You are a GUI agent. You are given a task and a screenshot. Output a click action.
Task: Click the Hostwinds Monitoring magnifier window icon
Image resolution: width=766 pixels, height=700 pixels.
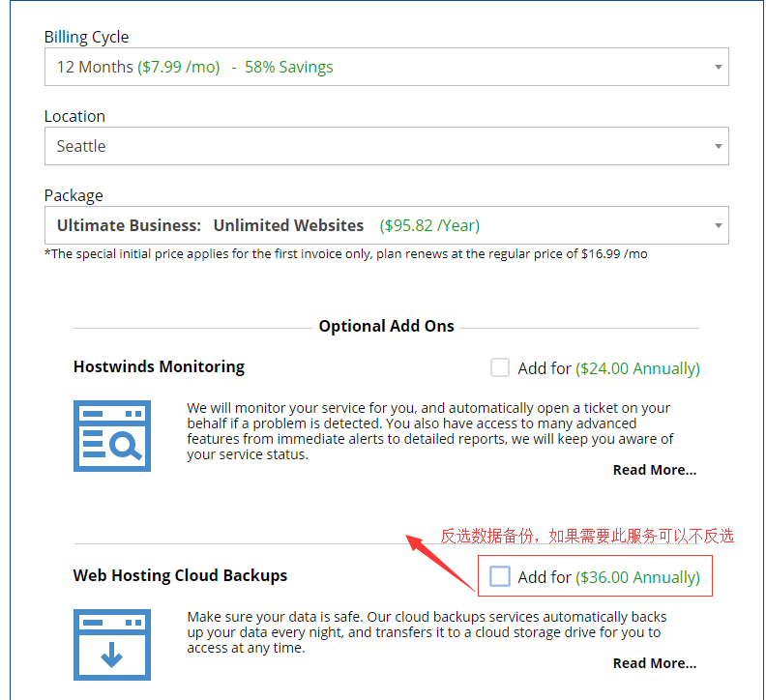point(112,435)
